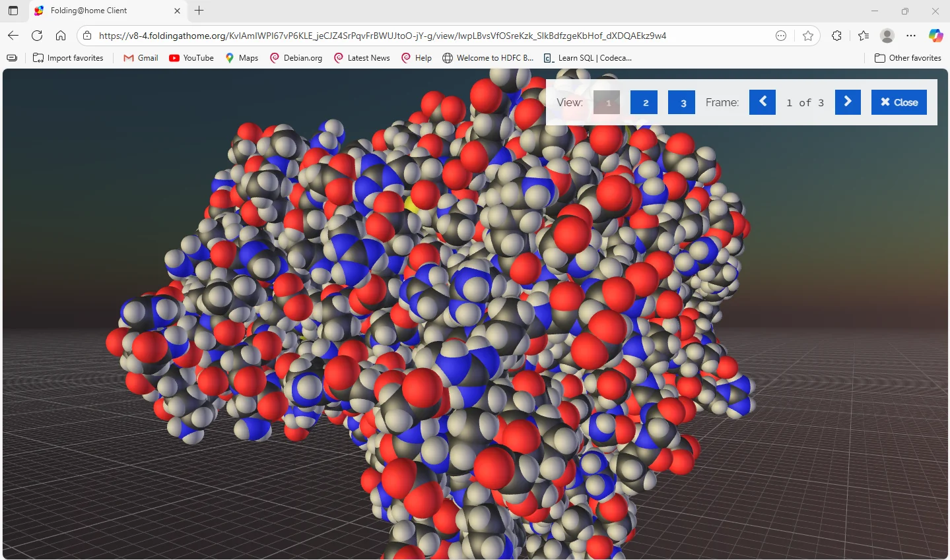Viewport: 950px width, 560px height.
Task: Open the tab actions icon at top left
Action: 13,11
